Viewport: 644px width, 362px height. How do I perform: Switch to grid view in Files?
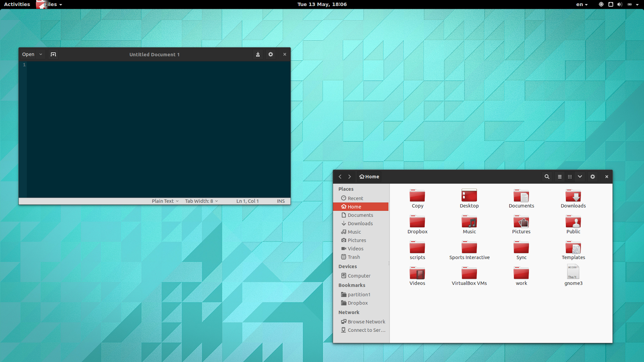570,177
